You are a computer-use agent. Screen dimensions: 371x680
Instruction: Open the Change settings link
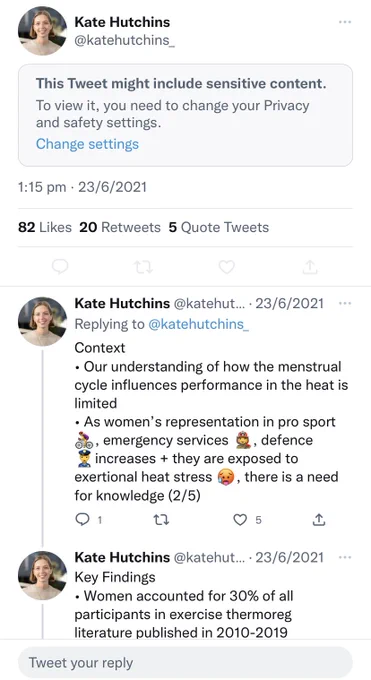87,144
